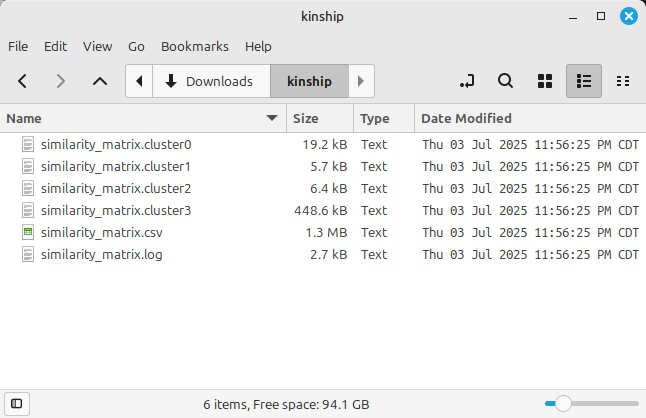Go back to the previous folder
646x418 pixels.
pyautogui.click(x=23, y=81)
